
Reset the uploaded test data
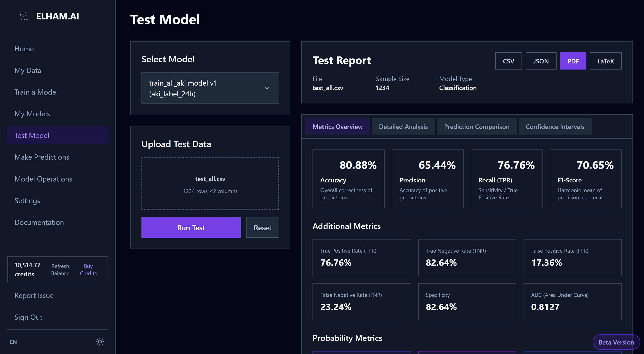tap(262, 227)
